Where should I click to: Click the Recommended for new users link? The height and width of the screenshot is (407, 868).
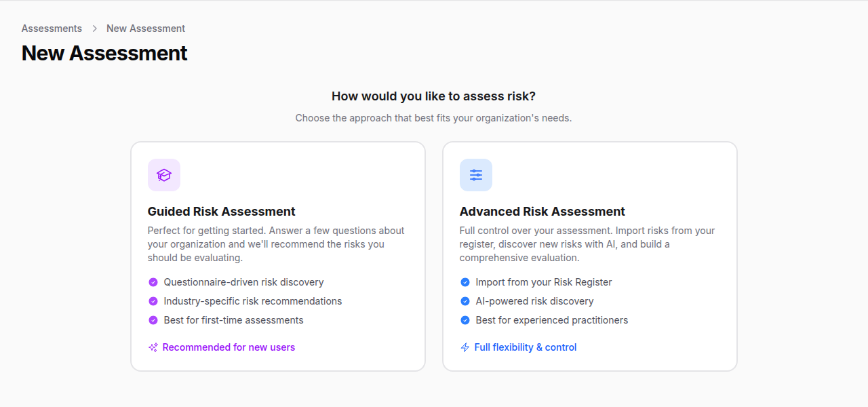tap(229, 347)
